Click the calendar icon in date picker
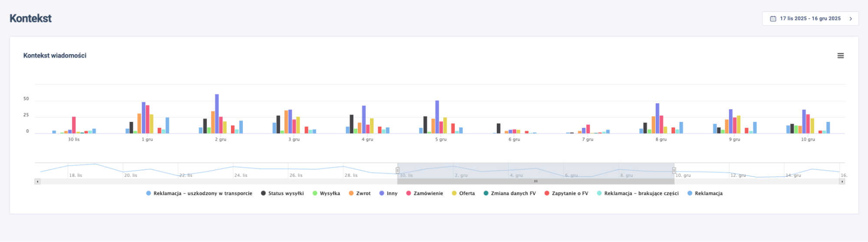Viewport: 868px width, 242px height. pos(773,19)
